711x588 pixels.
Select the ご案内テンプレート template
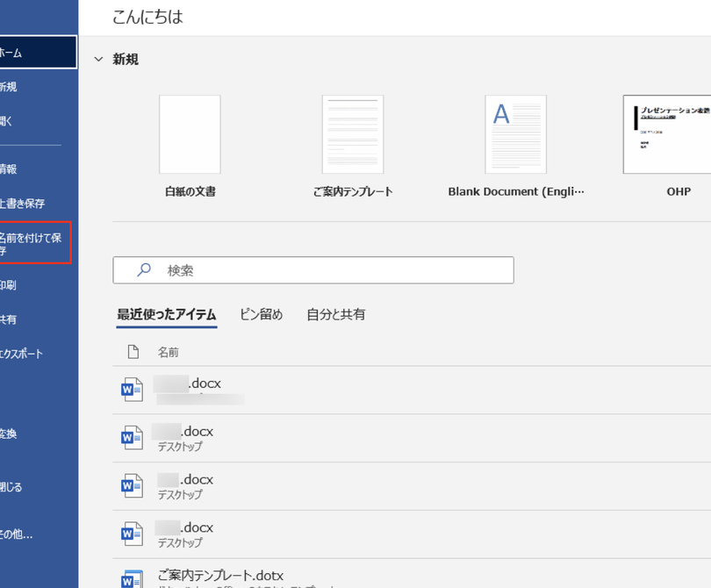click(352, 134)
